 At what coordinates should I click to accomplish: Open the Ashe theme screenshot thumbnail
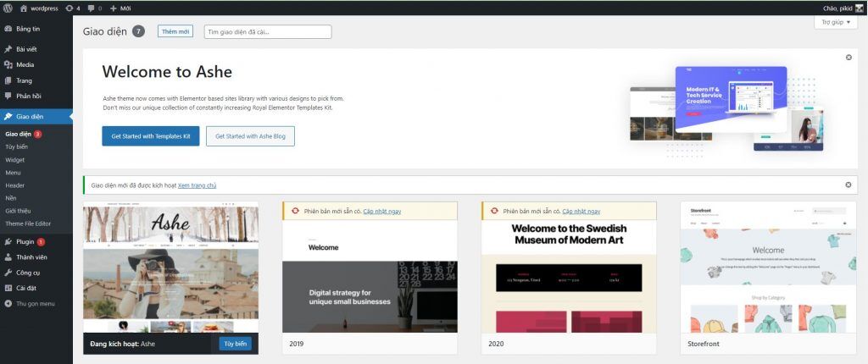[170, 269]
